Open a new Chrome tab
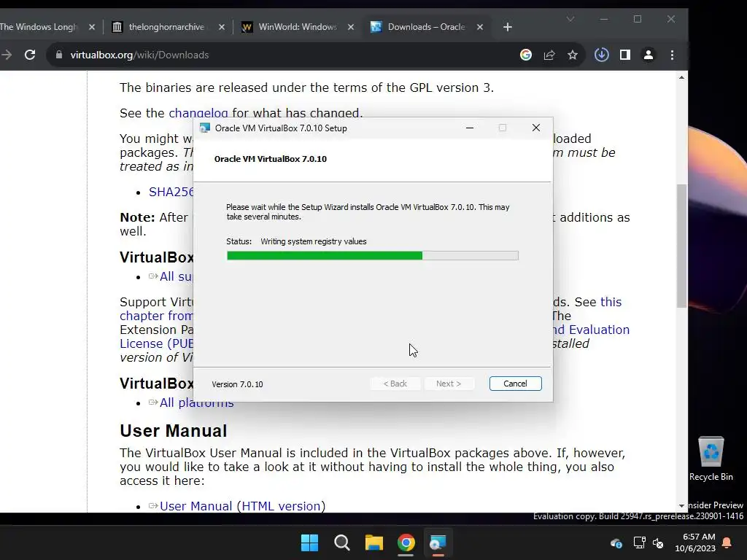Screen dimensions: 747x560 click(508, 27)
